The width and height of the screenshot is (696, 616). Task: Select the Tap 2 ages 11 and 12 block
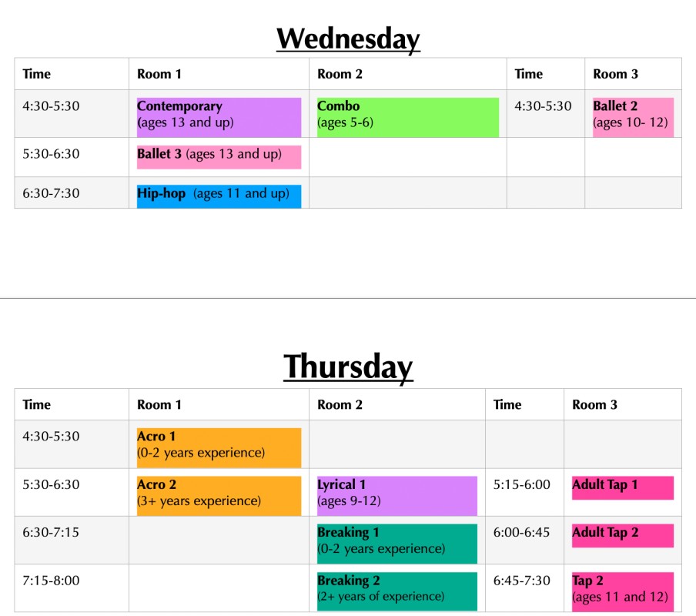click(x=622, y=591)
